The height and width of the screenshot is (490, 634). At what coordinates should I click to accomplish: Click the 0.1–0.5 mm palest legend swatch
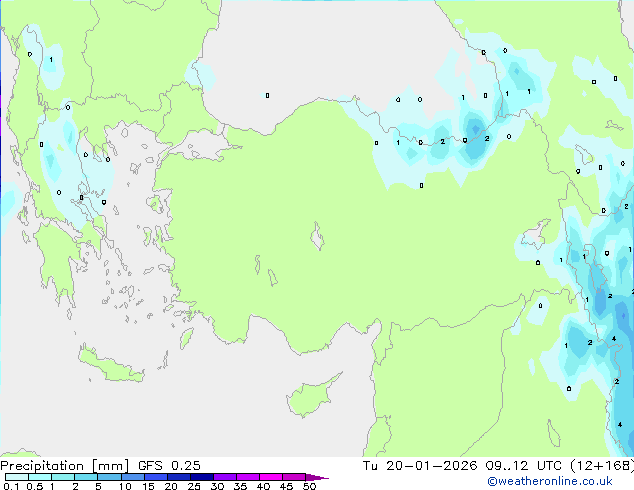(17, 477)
